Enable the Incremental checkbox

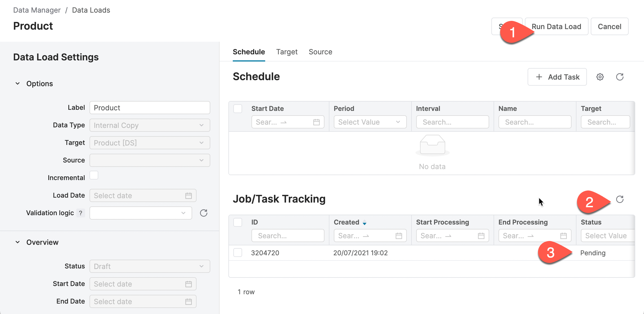pos(94,175)
